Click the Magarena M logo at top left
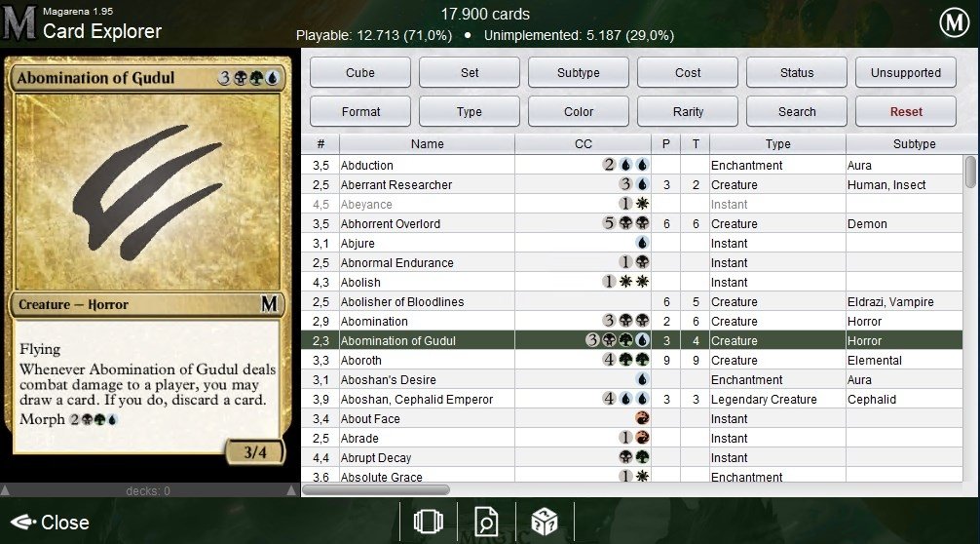This screenshot has width=980, height=544. point(19,23)
